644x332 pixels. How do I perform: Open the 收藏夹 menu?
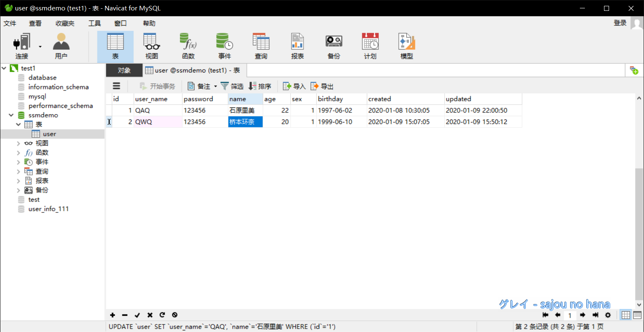(65, 23)
